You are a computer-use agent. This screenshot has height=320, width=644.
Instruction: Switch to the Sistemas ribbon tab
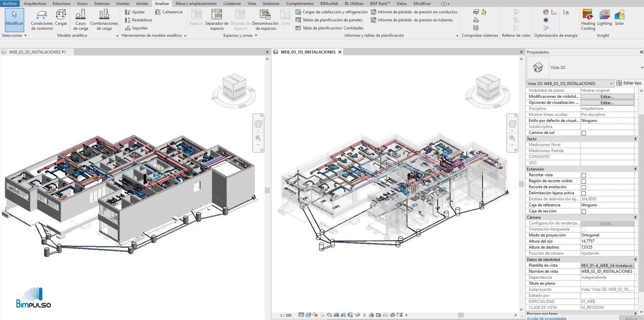click(x=102, y=4)
